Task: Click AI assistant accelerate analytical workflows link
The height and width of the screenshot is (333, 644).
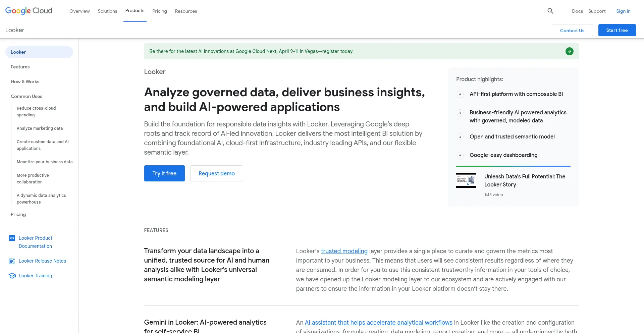Action: click(x=378, y=323)
